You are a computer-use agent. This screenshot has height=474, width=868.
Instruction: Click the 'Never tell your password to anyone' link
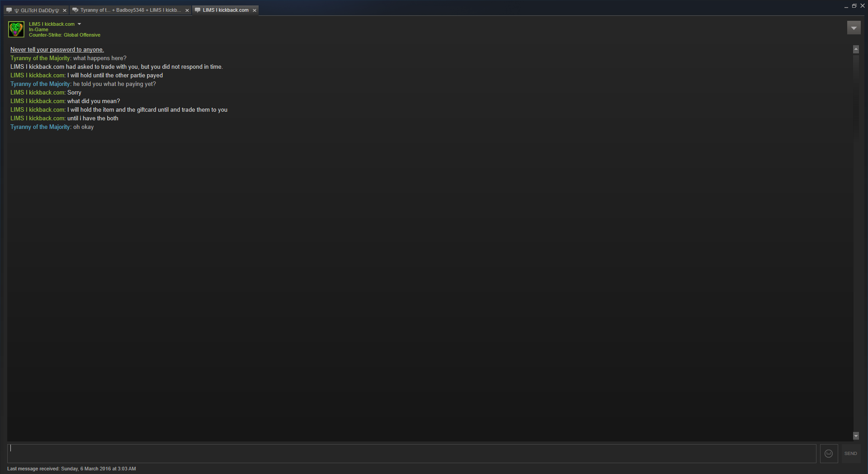pos(57,50)
